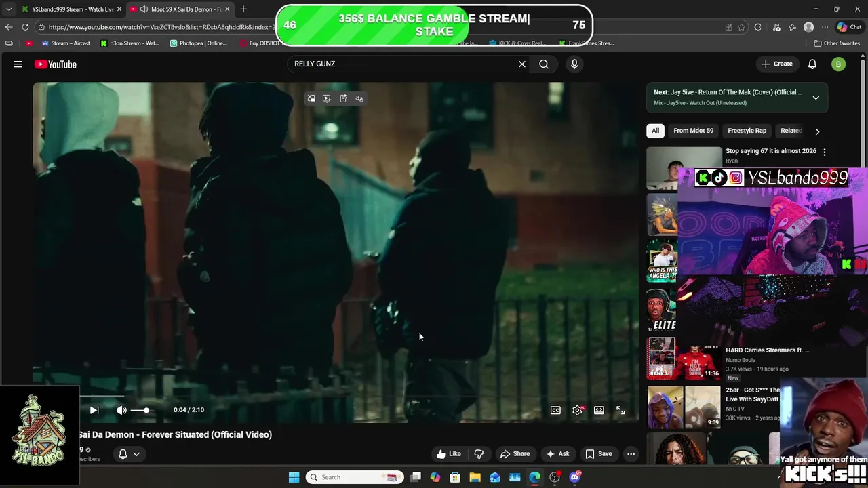Go to the YouTube home logo

click(55, 64)
